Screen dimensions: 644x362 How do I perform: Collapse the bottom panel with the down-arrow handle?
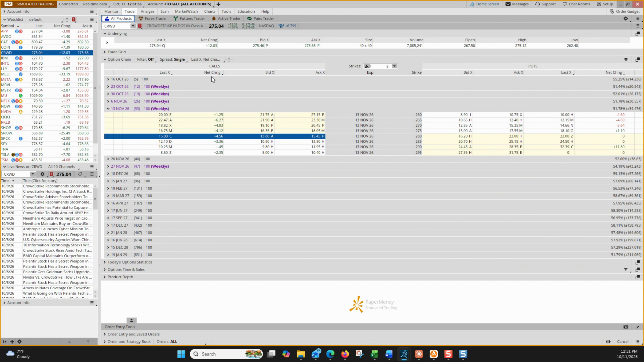point(131,320)
